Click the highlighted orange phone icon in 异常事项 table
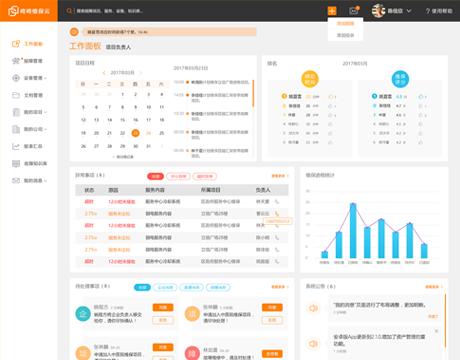Image resolution: width=460 pixels, height=360 pixels. pyautogui.click(x=277, y=213)
